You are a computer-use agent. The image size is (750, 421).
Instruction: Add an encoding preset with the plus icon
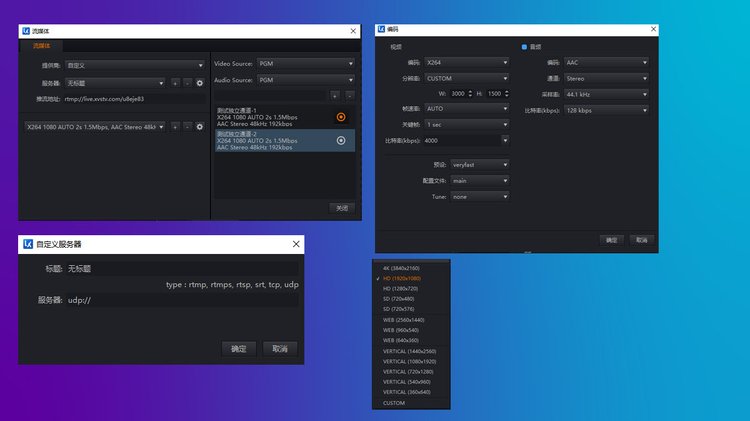pyautogui.click(x=175, y=127)
